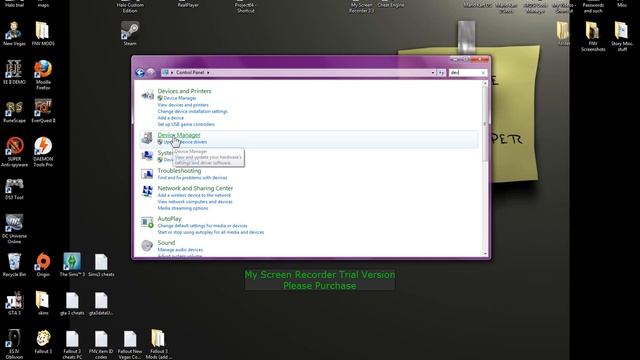The image size is (640, 360).
Task: Open Device Manager under Devices and Printers
Action: (180, 98)
